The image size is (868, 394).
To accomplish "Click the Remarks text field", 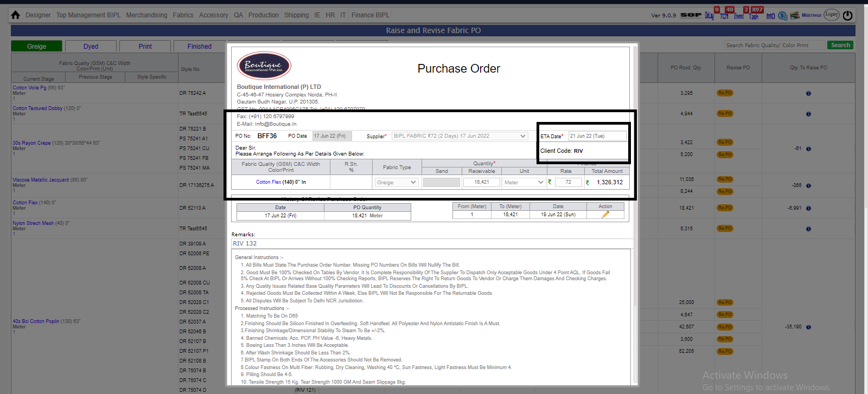I will point(432,243).
